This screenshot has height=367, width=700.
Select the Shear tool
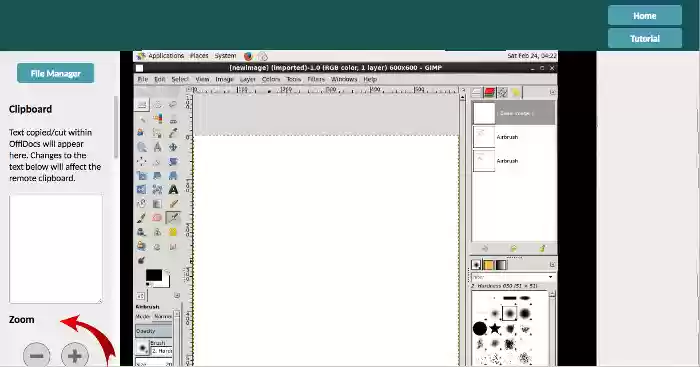[x=157, y=175]
